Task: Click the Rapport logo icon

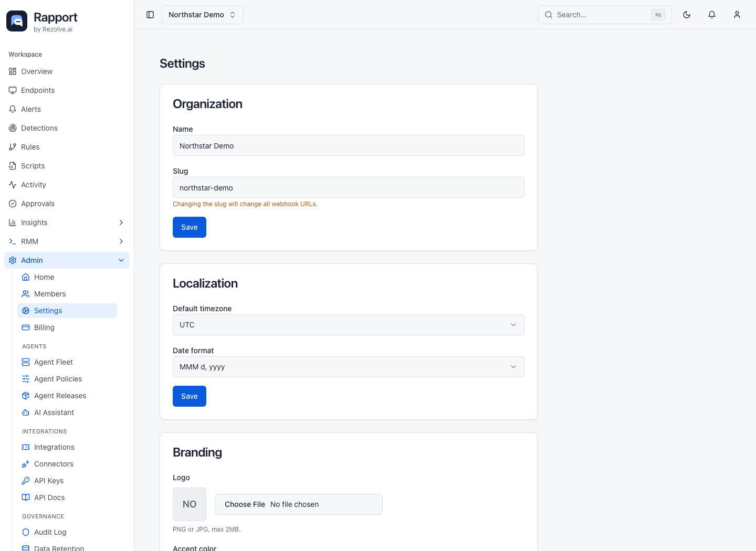Action: pyautogui.click(x=17, y=21)
